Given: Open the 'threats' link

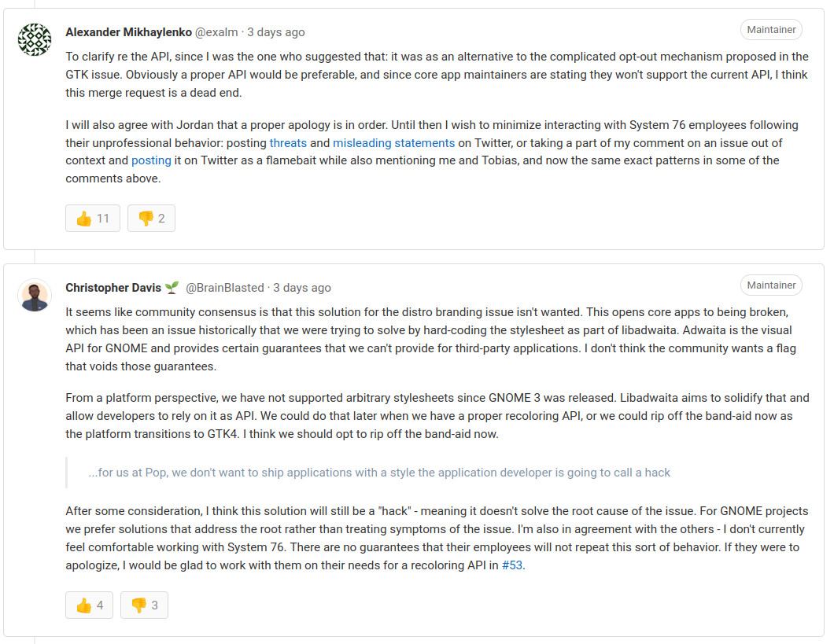Looking at the screenshot, I should [x=288, y=143].
